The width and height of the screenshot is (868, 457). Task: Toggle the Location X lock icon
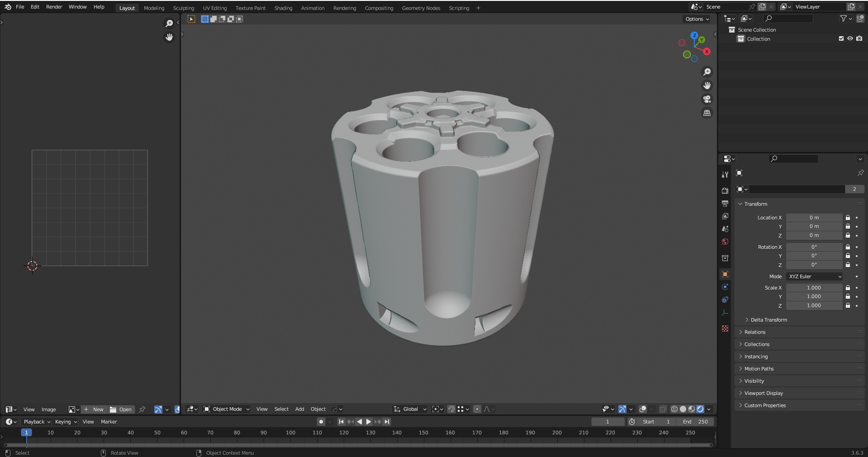pos(848,218)
